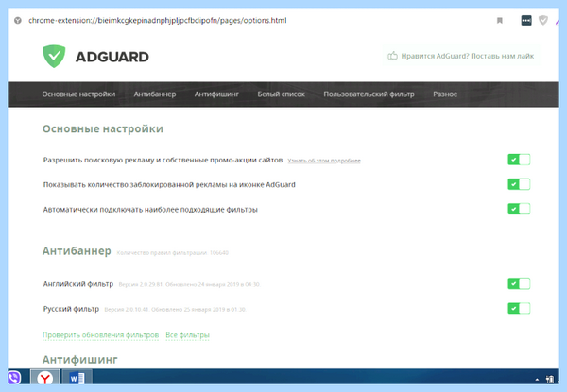Click the Разрешить поисковую рекламу setting label
Screen dimensions: 567x392
[163, 160]
